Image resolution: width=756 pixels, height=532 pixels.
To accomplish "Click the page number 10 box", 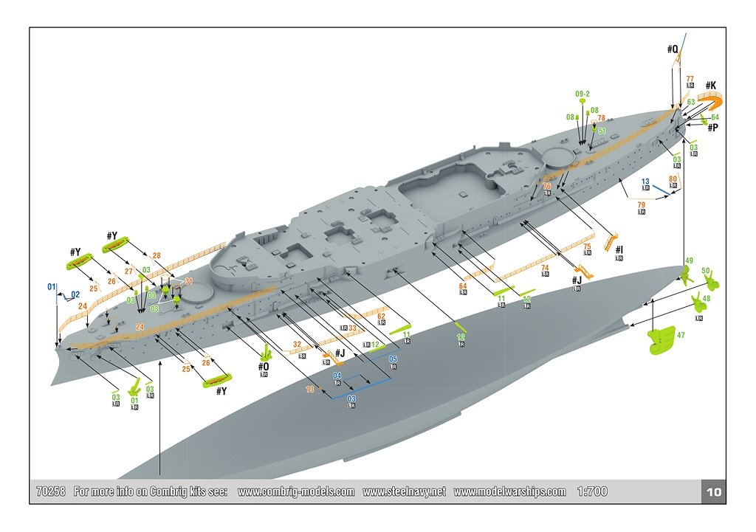I will (x=714, y=492).
